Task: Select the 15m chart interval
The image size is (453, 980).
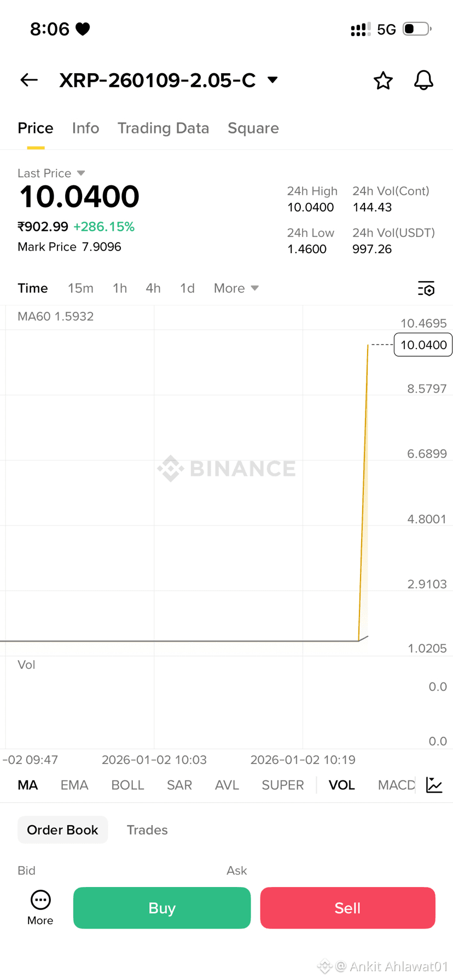Action: pyautogui.click(x=80, y=288)
